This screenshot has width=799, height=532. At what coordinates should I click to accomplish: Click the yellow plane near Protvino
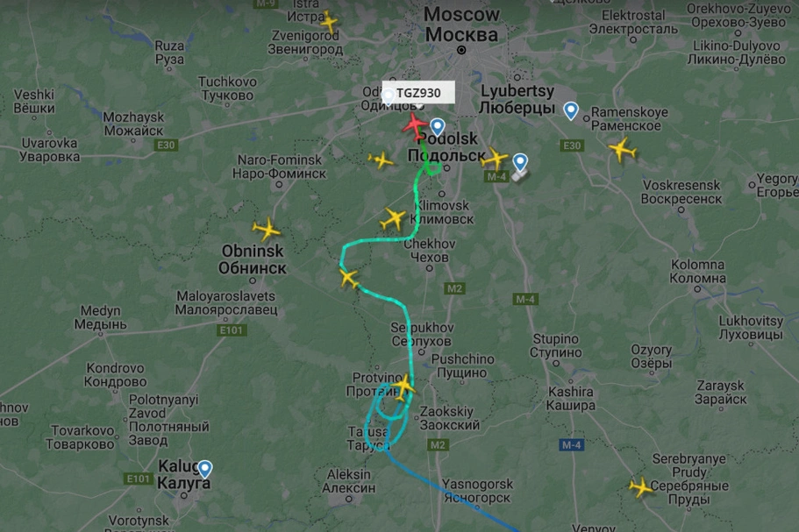(403, 387)
